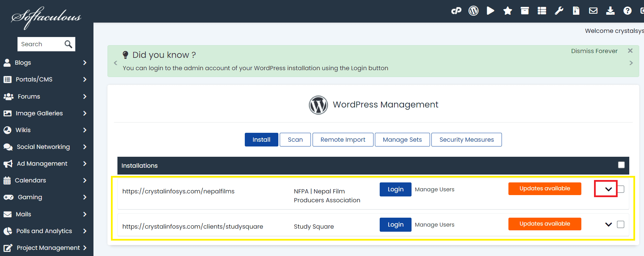Click the play (demos) icon in top bar

[x=490, y=11]
